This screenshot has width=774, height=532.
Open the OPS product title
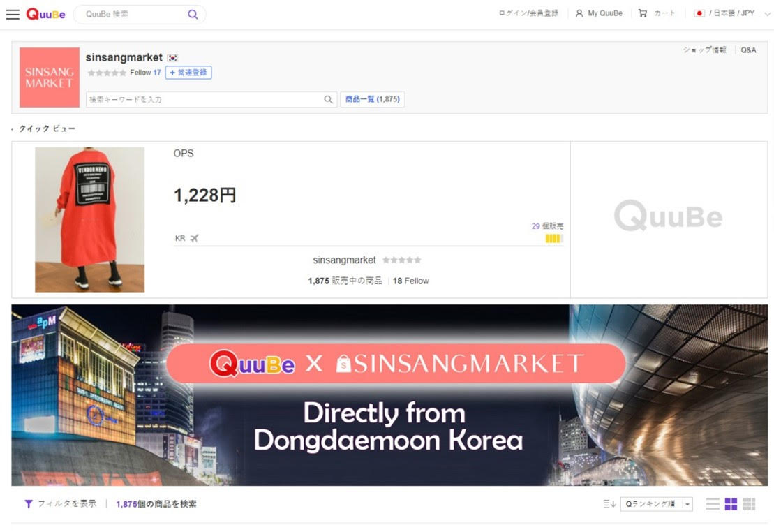point(184,154)
